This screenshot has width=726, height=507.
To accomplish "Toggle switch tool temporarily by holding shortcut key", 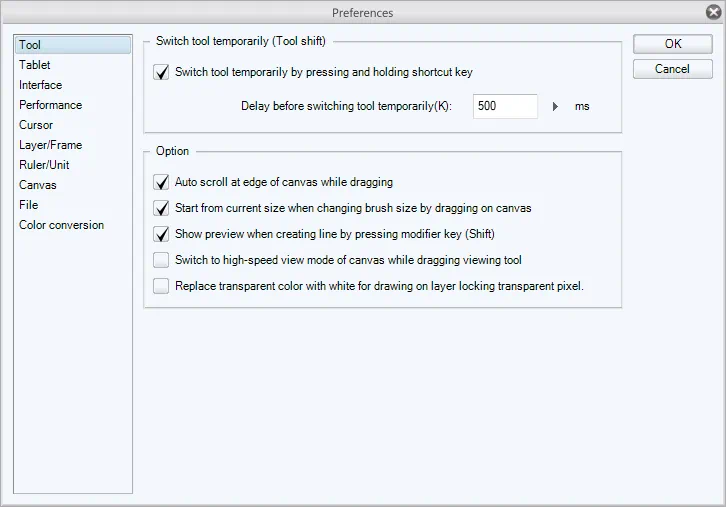I will tap(161, 72).
